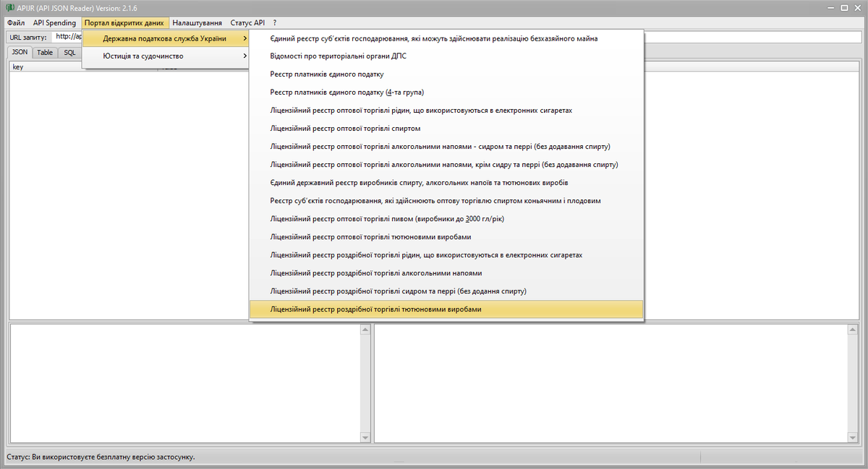The image size is (868, 469).
Task: Choose registry of спиртом коньячним і плодовим
Action: coord(446,201)
